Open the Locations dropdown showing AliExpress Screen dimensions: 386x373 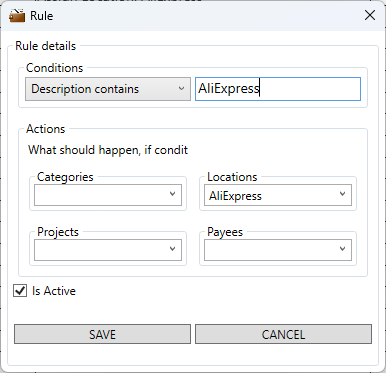tap(278, 195)
